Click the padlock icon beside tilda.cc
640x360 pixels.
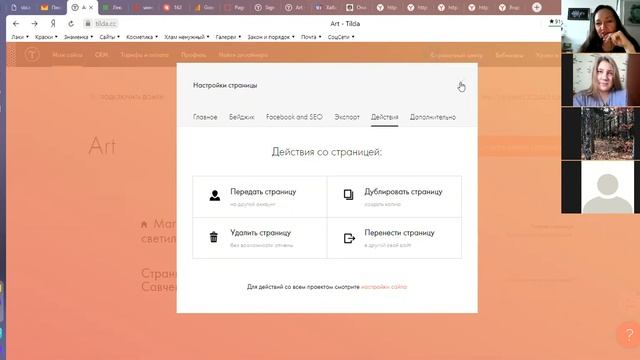pos(88,24)
